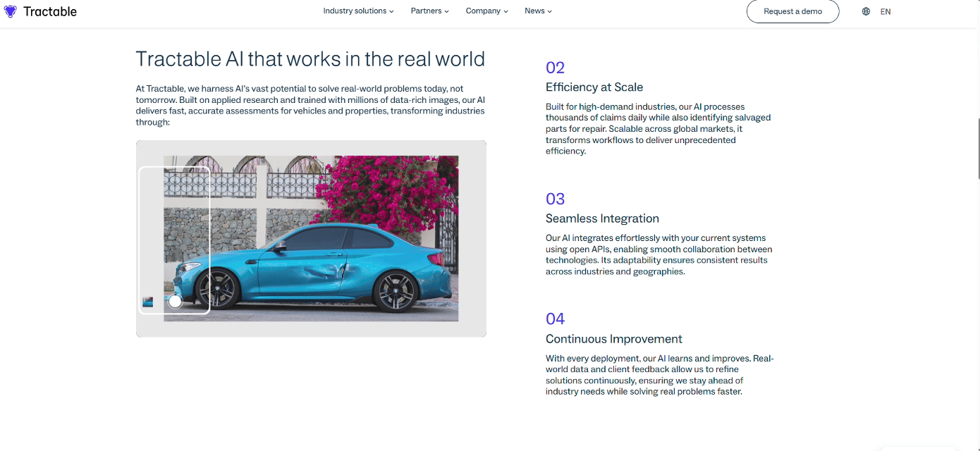Click the page's vertical scrollbar thumb

tap(977, 148)
